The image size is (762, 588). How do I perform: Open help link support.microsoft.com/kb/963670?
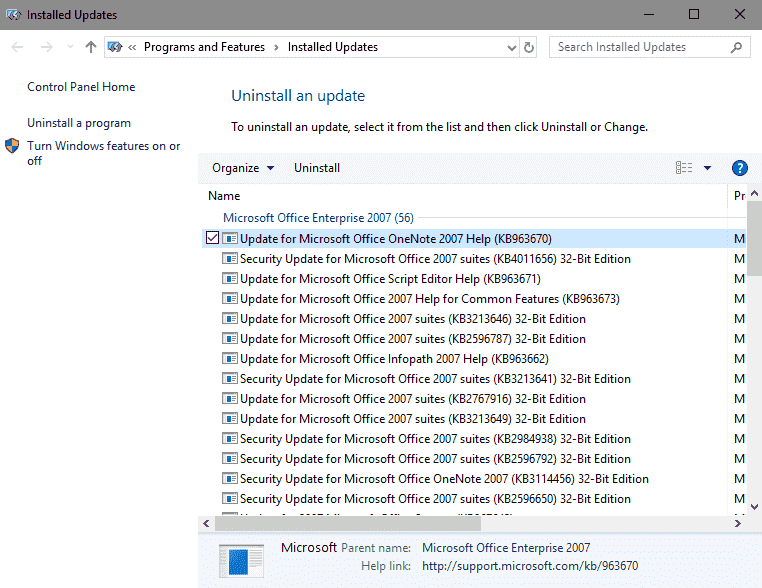click(x=530, y=566)
